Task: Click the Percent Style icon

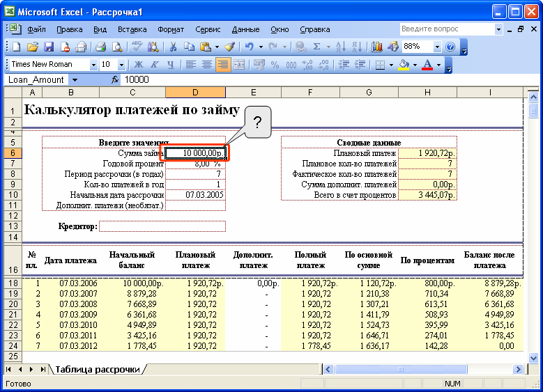Action: coord(275,65)
